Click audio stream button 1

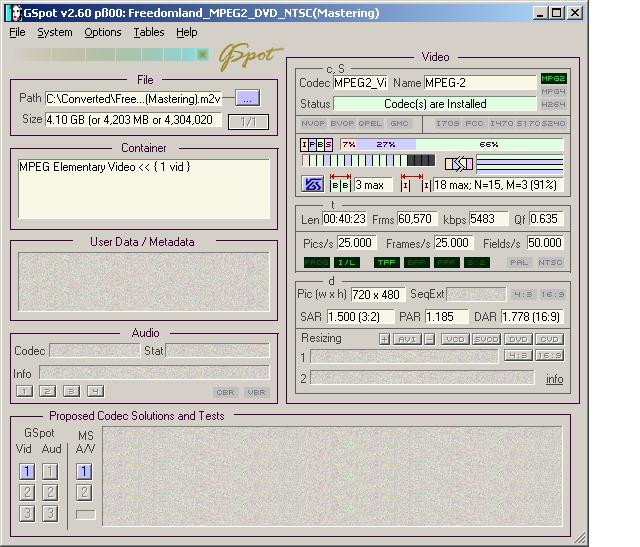[x=24, y=391]
